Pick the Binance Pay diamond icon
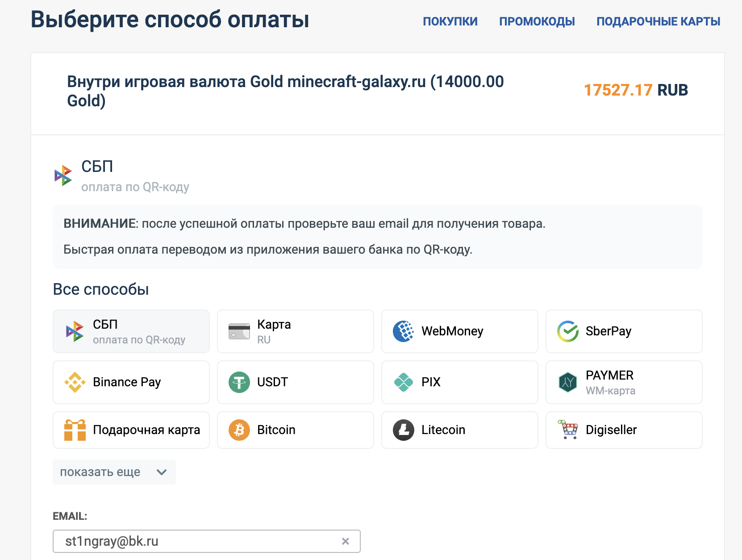This screenshot has height=560, width=742. tap(75, 382)
